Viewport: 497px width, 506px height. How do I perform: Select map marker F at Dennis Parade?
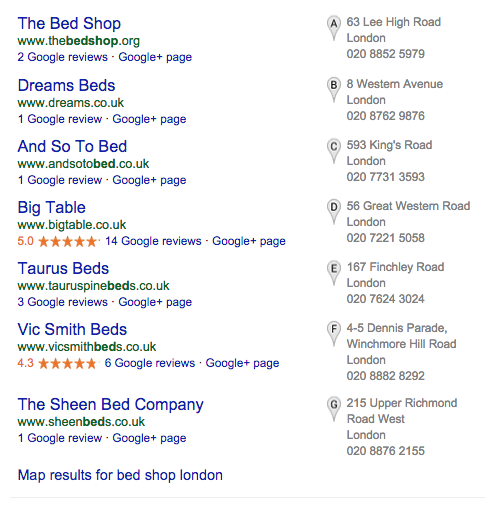click(x=333, y=334)
